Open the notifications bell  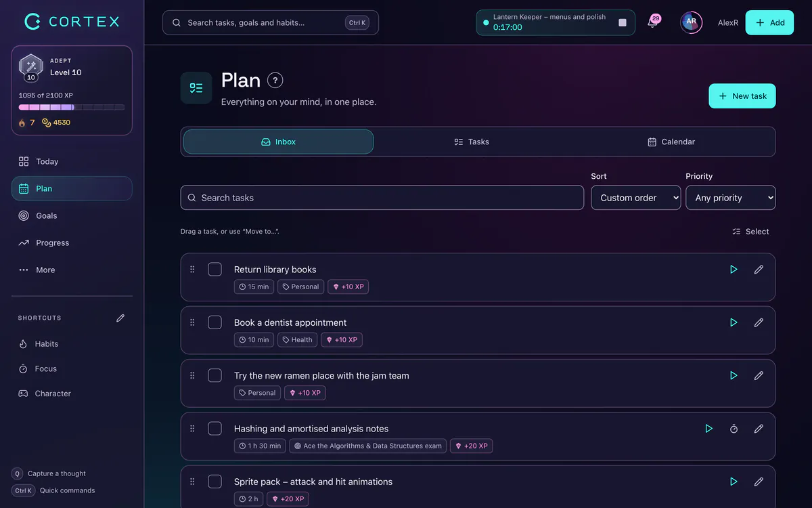(652, 22)
